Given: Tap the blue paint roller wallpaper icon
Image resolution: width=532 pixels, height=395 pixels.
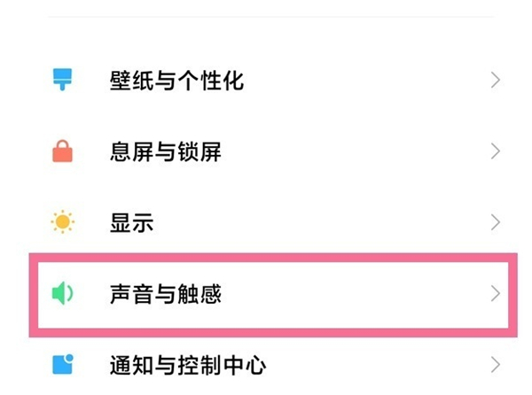Looking at the screenshot, I should pos(62,81).
